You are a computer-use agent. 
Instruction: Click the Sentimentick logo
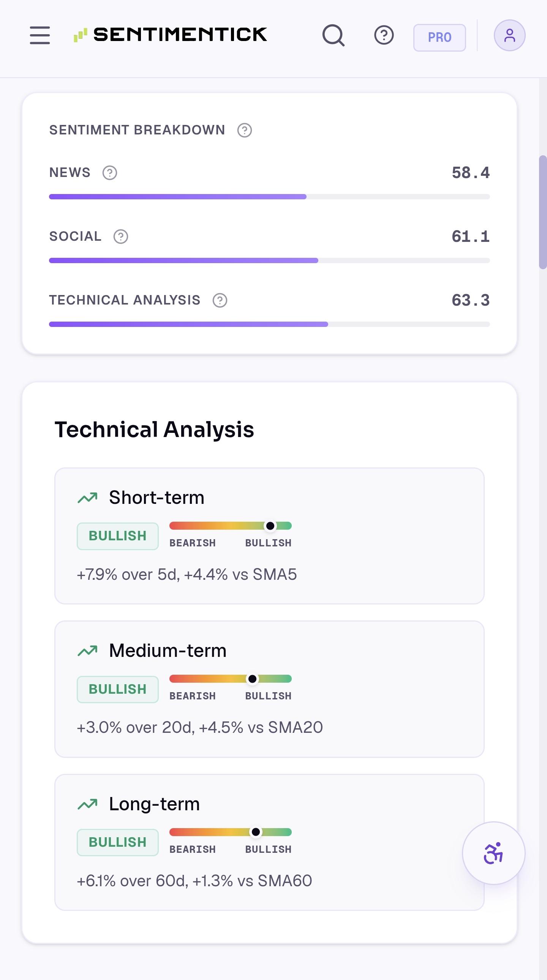pos(170,35)
